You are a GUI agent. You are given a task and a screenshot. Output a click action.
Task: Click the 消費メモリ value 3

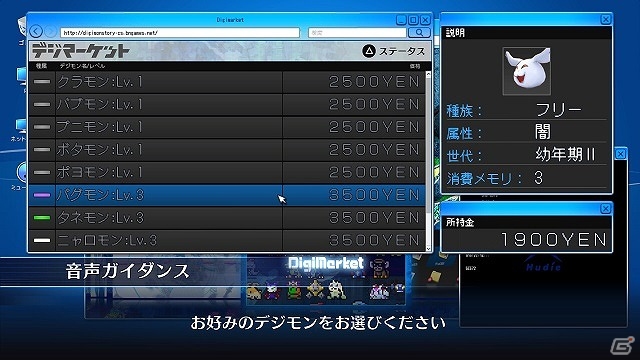pyautogui.click(x=538, y=178)
